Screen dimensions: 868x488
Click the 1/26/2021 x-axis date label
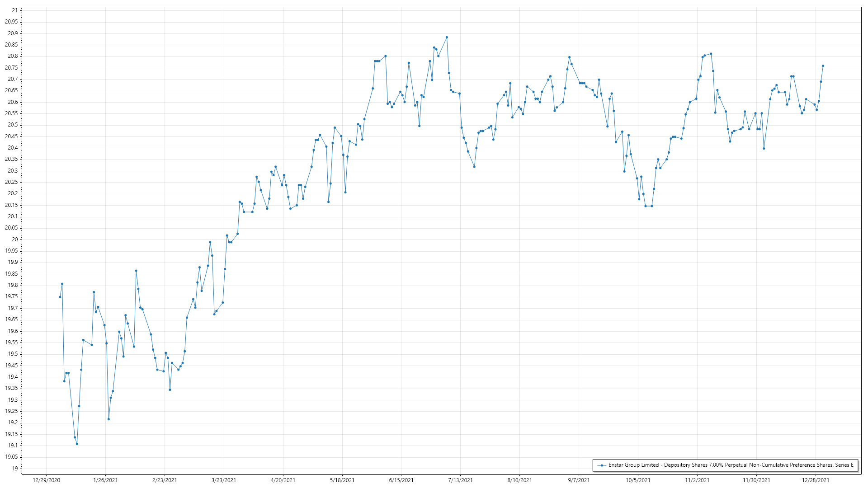click(x=105, y=480)
